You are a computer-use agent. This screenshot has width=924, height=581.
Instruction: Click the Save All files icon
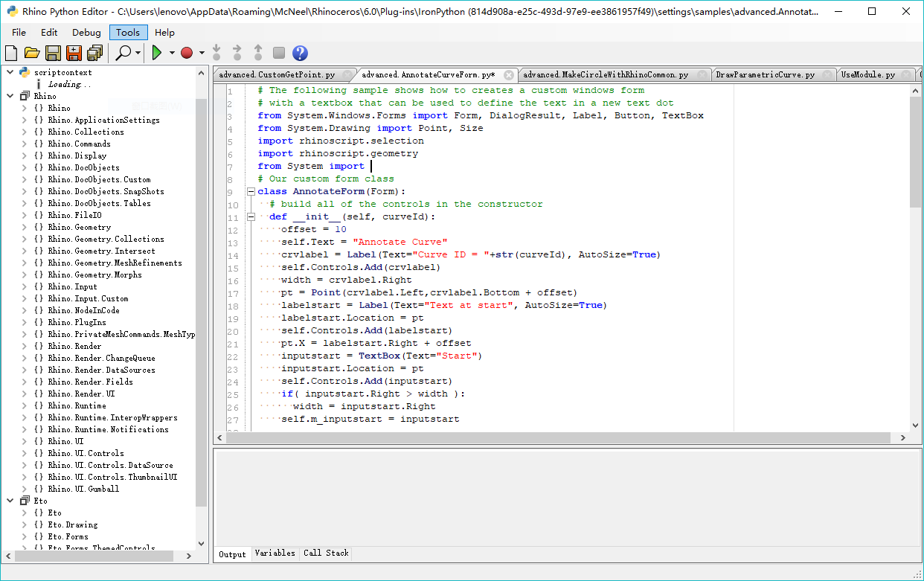coord(95,53)
